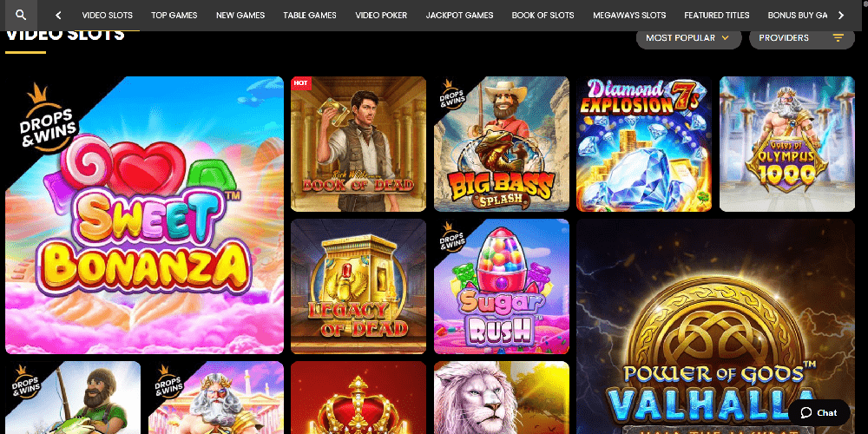This screenshot has height=434, width=868.
Task: Select the Video Poker link
Action: tap(381, 16)
